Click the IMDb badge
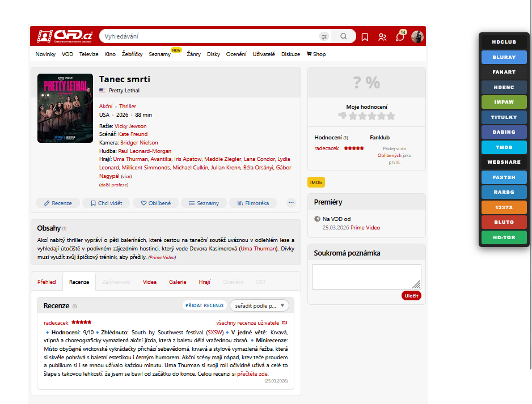The image size is (532, 404). tap(316, 182)
